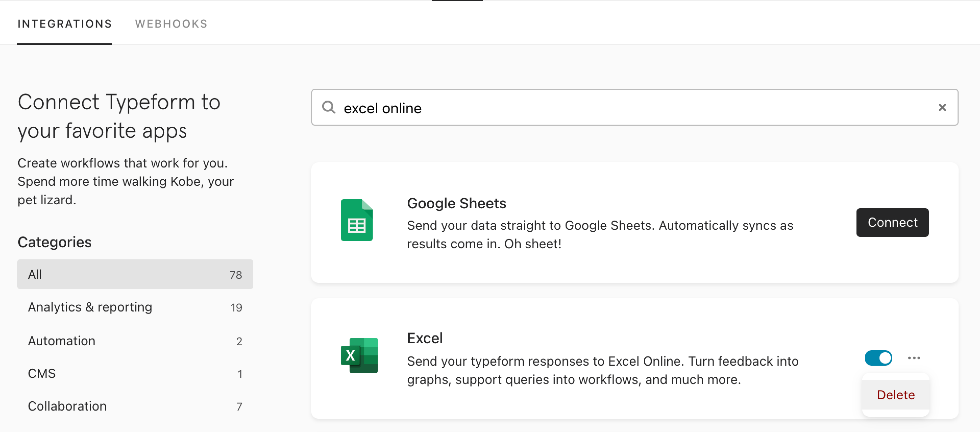Open the Excel three-dots options menu
The image size is (980, 432).
point(914,358)
